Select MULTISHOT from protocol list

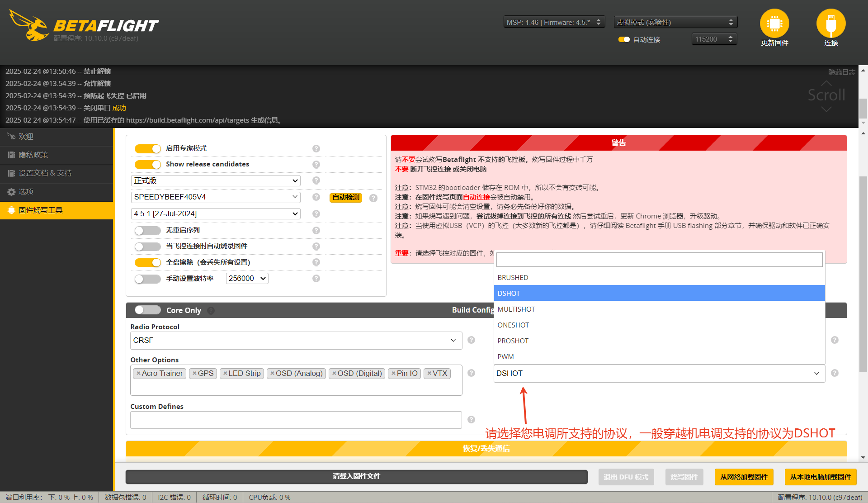point(659,309)
